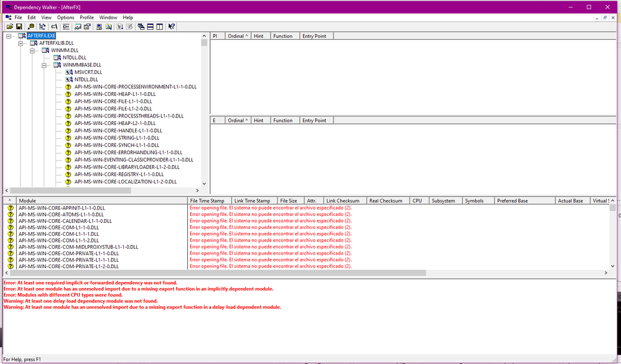Open the Window menu

pyautogui.click(x=108, y=17)
